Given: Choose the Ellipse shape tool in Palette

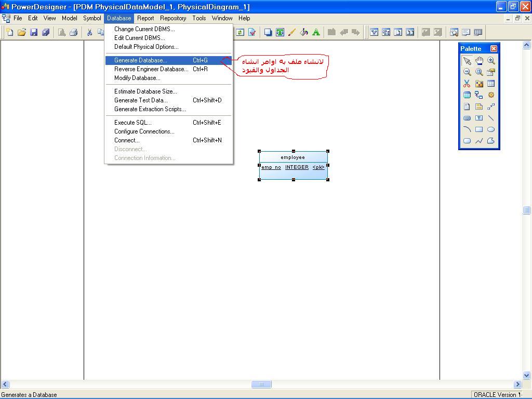Looking at the screenshot, I should (491, 129).
